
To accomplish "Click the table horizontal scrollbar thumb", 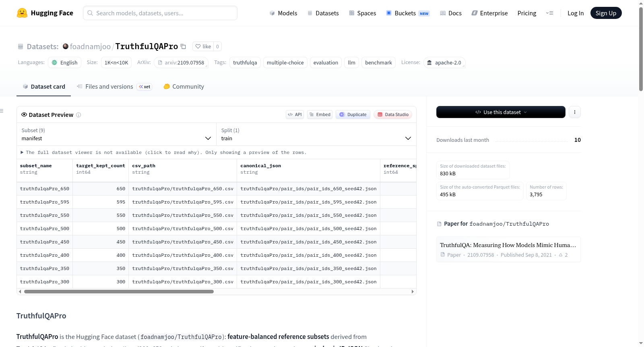I will click(x=119, y=291).
